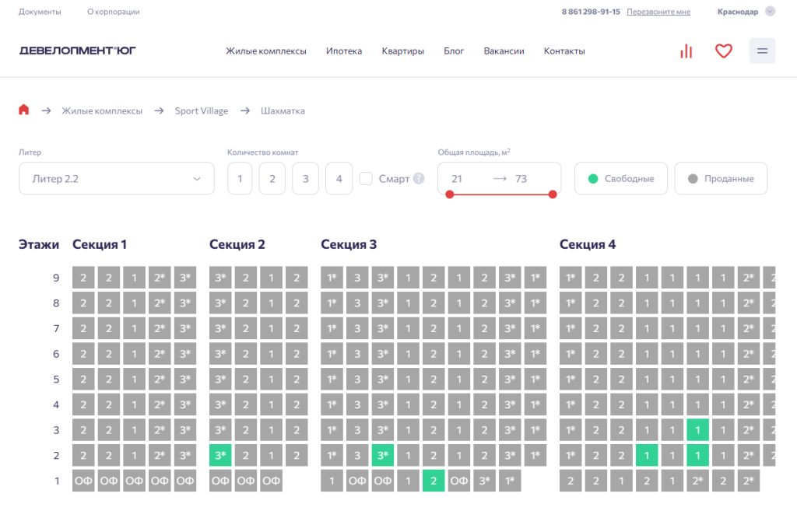Click the Этажи column heading
The height and width of the screenshot is (532, 797).
click(x=39, y=244)
